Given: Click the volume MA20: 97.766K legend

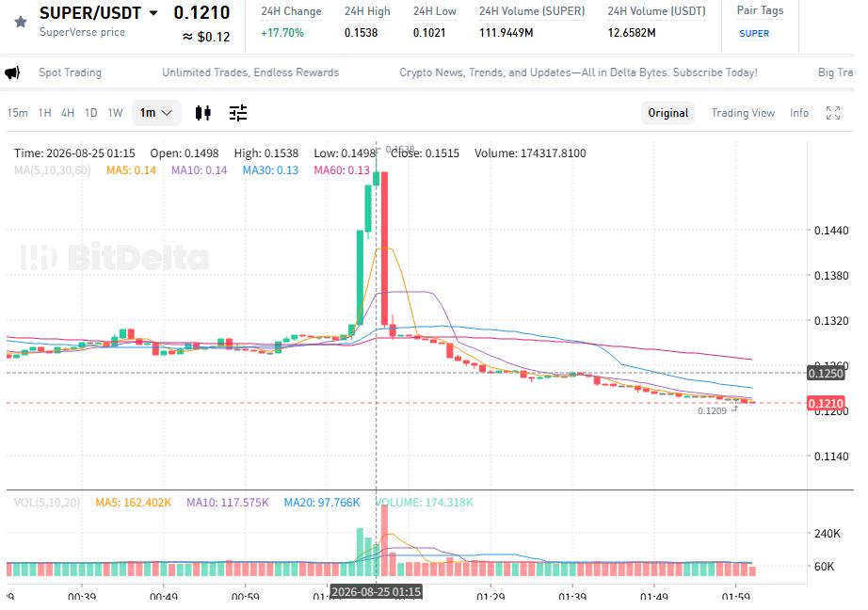Looking at the screenshot, I should tap(322, 503).
